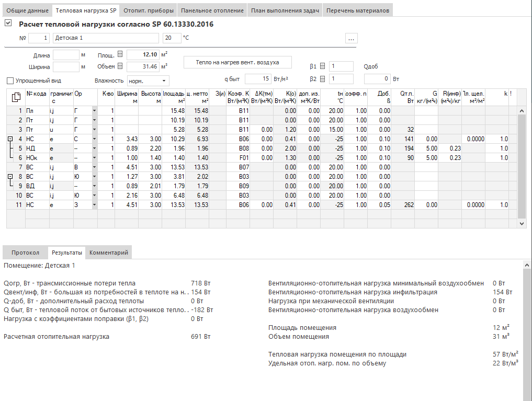
Task: Click width value 3.43 in row 4
Action: 127,139
